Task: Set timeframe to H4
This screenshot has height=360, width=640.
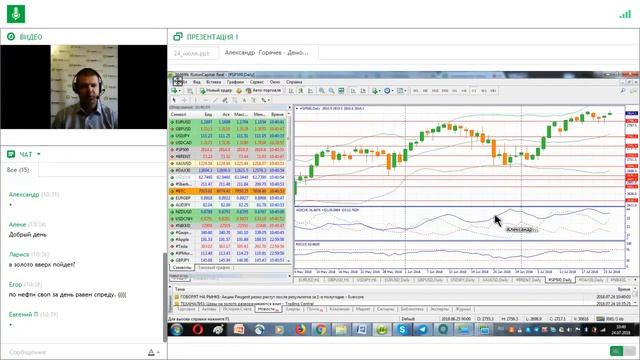Action: click(464, 91)
